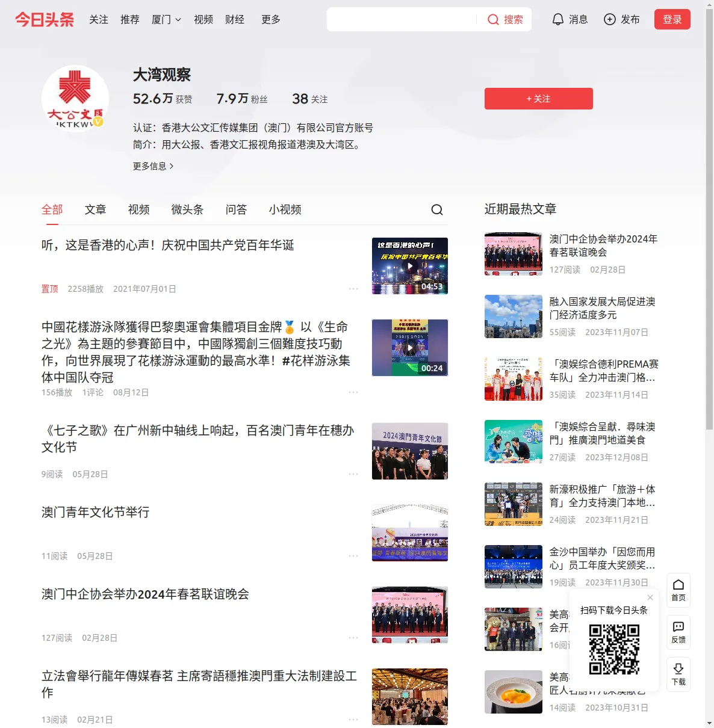Follow 大湾观察 with +关注 button
714x728 pixels.
pyautogui.click(x=539, y=99)
